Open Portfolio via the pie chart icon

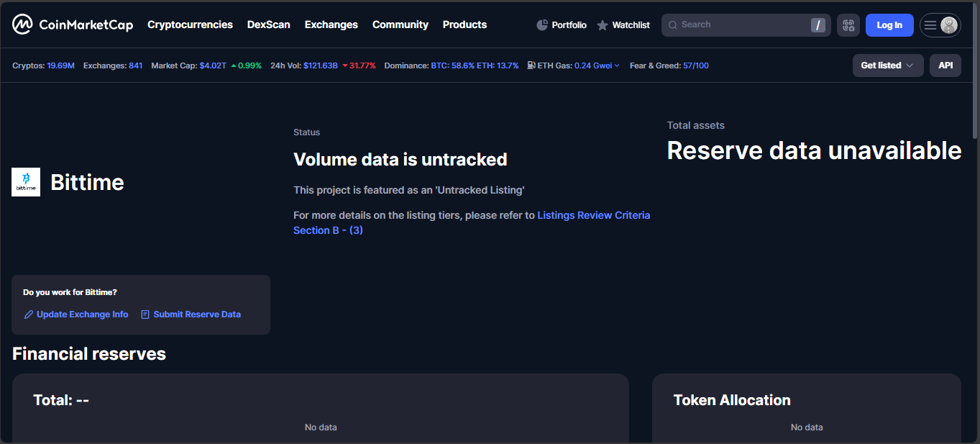pyautogui.click(x=542, y=25)
